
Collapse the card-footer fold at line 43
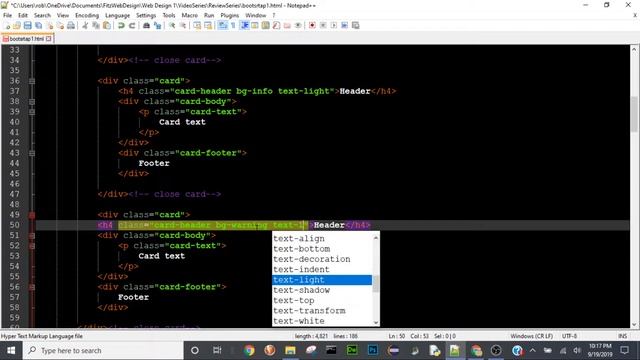click(32, 153)
